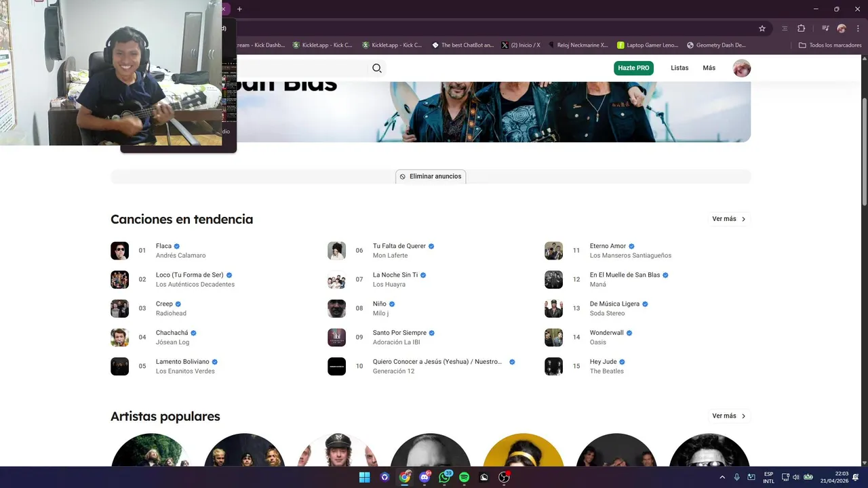
Task: Open the media control icon in browser toolbar
Action: [825, 28]
